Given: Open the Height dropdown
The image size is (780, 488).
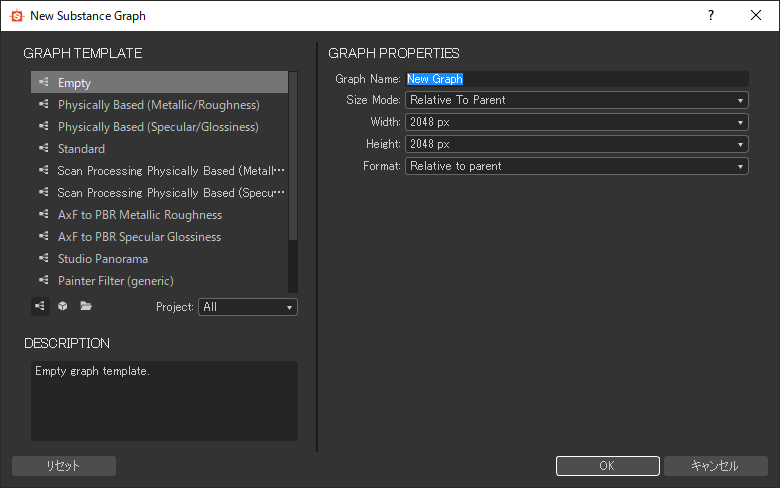Looking at the screenshot, I should (x=577, y=144).
